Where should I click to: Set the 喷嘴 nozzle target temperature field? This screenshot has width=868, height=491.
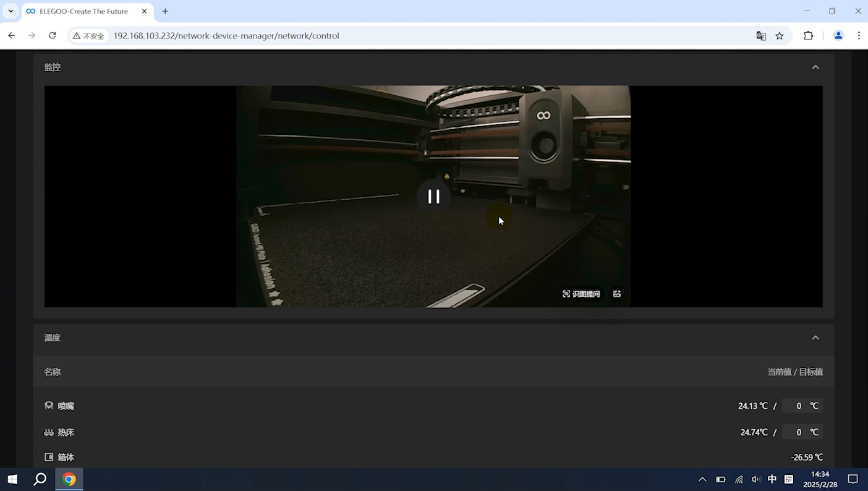(x=798, y=406)
